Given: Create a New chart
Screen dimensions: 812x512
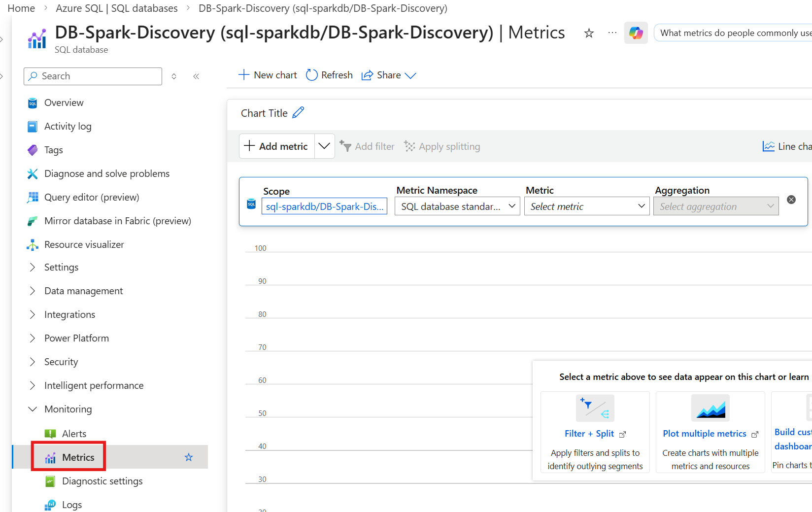Looking at the screenshot, I should 268,75.
